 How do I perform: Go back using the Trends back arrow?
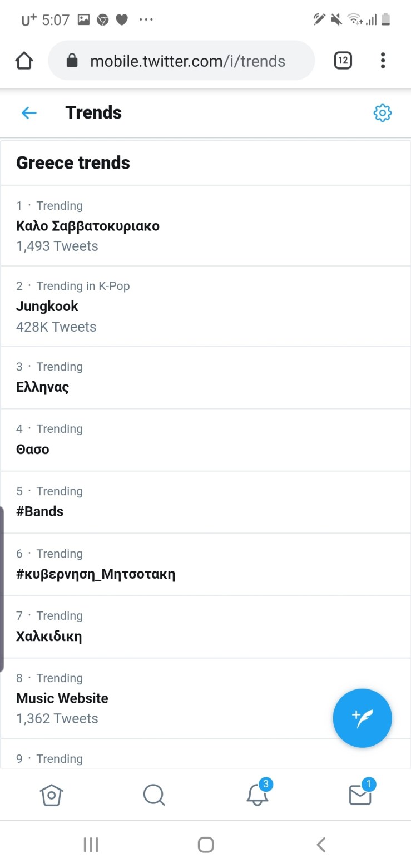coord(29,113)
